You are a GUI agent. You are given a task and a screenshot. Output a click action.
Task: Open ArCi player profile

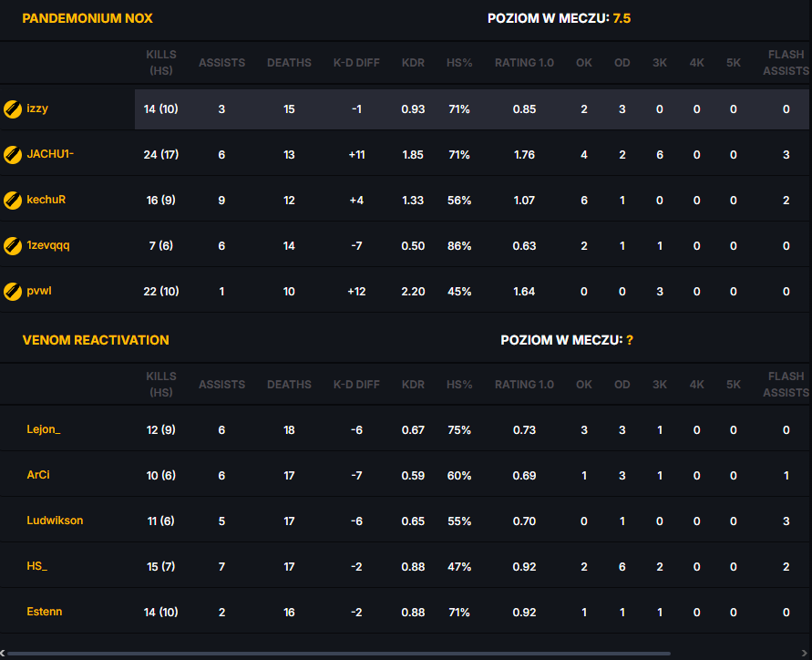(x=38, y=475)
